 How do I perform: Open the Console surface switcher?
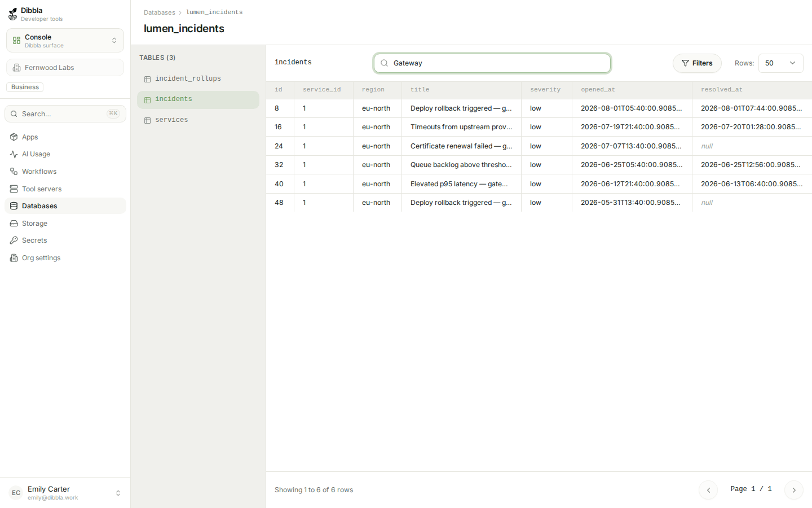(65, 41)
